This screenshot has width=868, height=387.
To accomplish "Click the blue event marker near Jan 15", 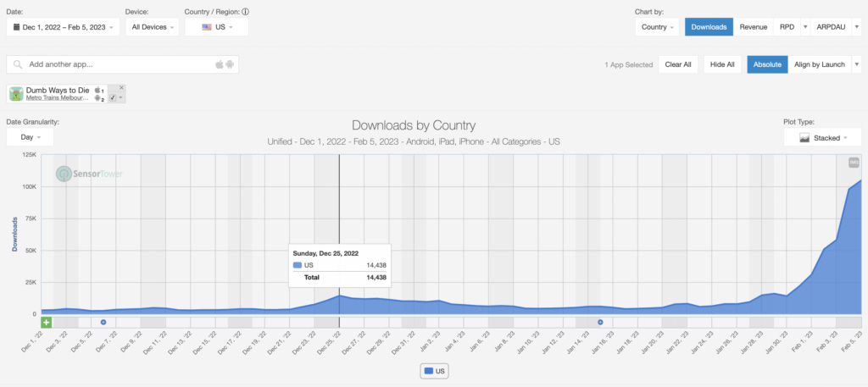I will (600, 322).
